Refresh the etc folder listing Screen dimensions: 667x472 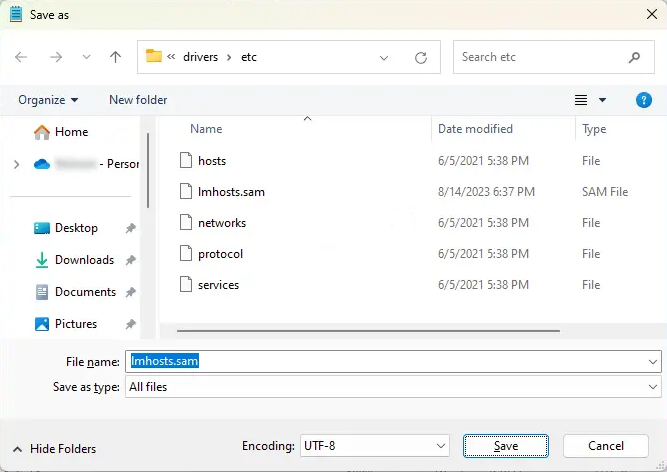(x=421, y=57)
